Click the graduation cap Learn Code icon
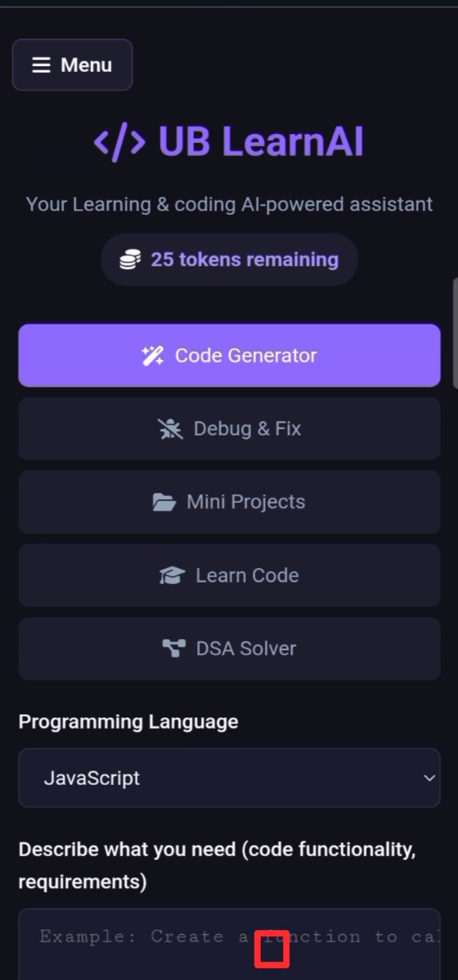 (x=172, y=576)
